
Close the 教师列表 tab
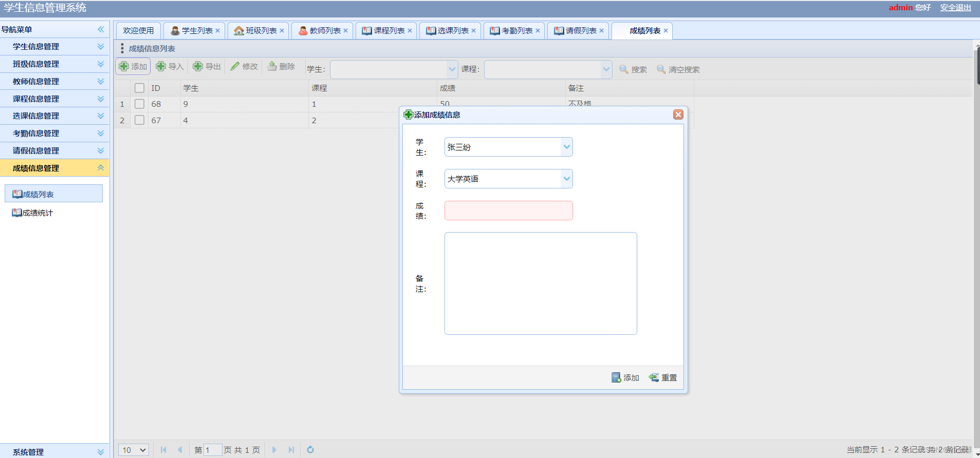click(x=345, y=31)
